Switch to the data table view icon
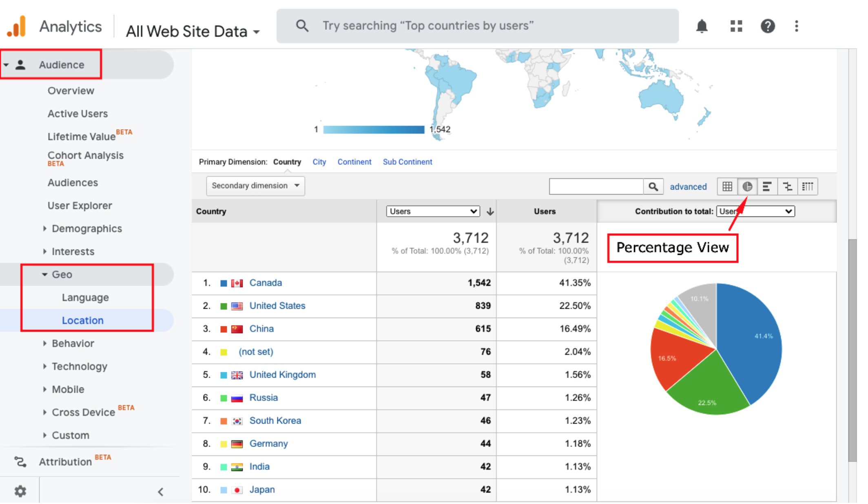This screenshot has width=868, height=504. pyautogui.click(x=727, y=187)
